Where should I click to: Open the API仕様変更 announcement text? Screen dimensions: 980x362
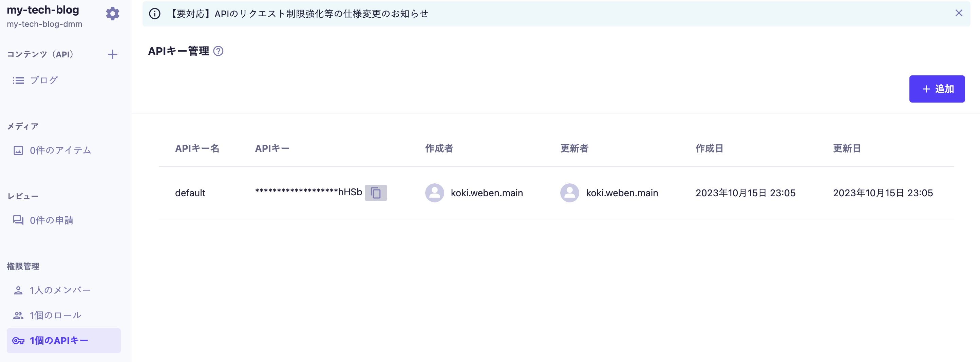coord(298,14)
